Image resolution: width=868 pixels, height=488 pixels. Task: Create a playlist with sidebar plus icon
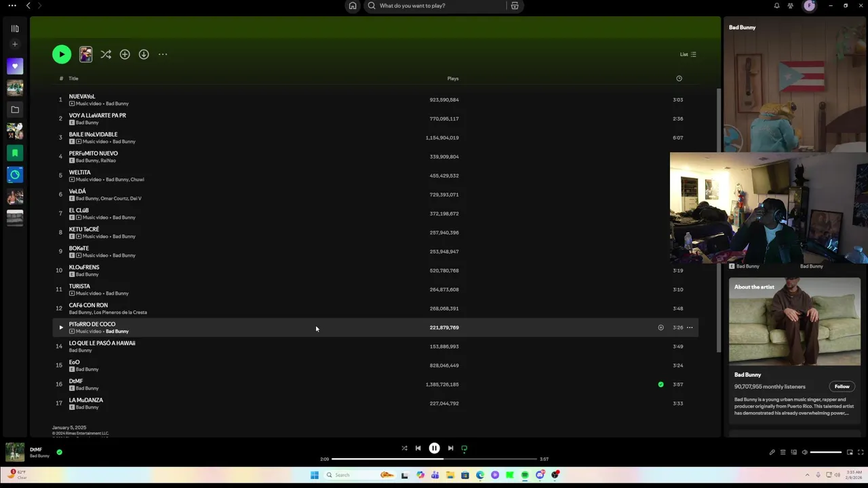pos(15,45)
